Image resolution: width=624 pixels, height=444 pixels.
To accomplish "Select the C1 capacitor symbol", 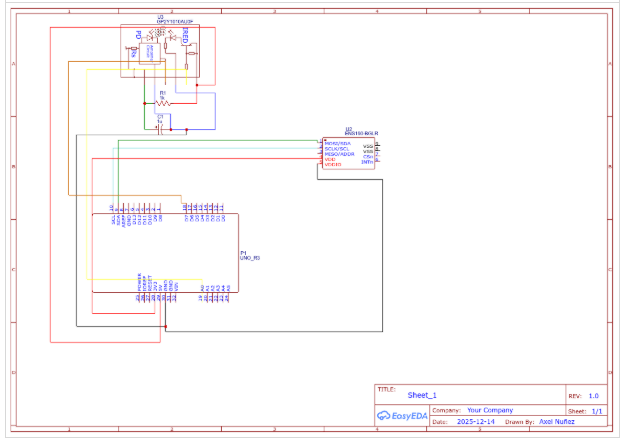I will coord(162,128).
